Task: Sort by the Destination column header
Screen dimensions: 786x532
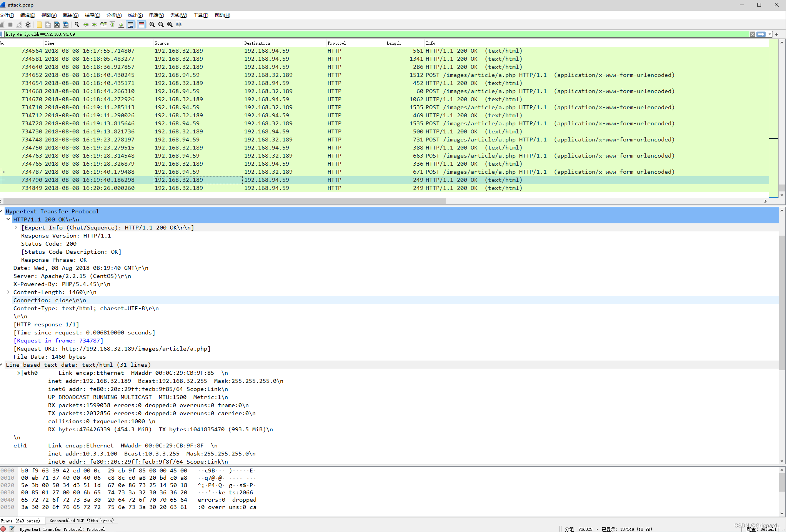Action: coord(285,43)
